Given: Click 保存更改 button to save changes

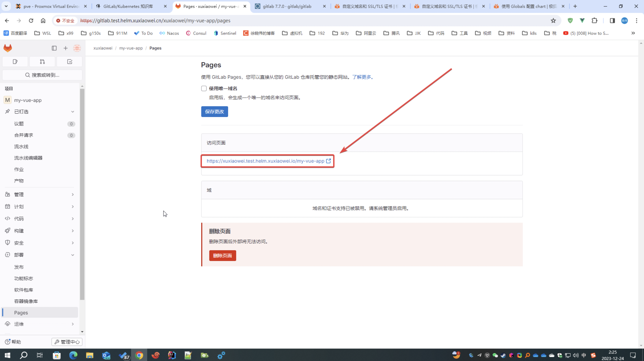Looking at the screenshot, I should [214, 111].
